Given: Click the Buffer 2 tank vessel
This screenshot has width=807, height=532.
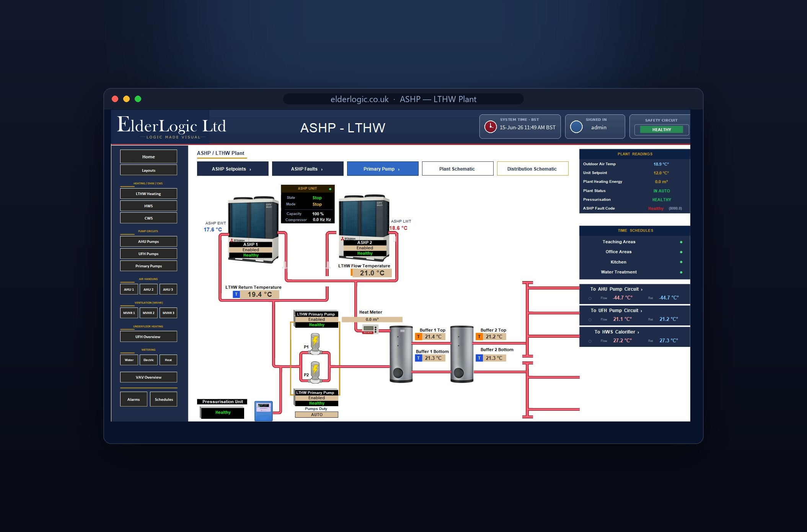Looking at the screenshot, I should [462, 354].
